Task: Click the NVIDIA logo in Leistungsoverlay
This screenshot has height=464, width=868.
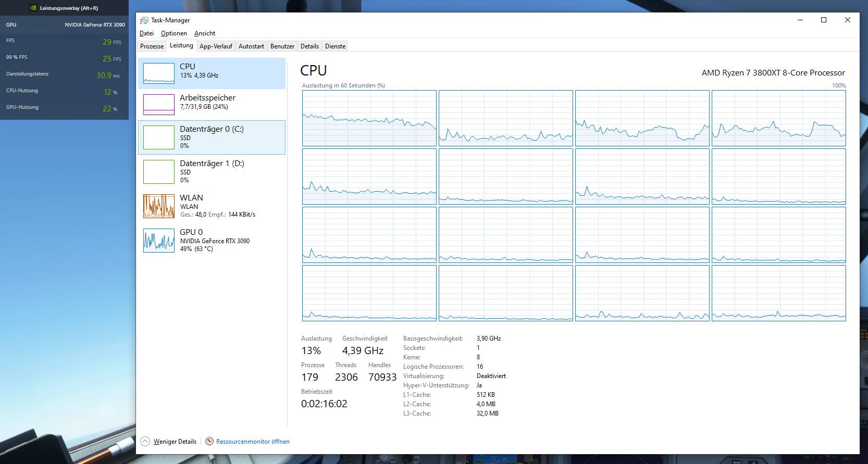Action: 33,8
